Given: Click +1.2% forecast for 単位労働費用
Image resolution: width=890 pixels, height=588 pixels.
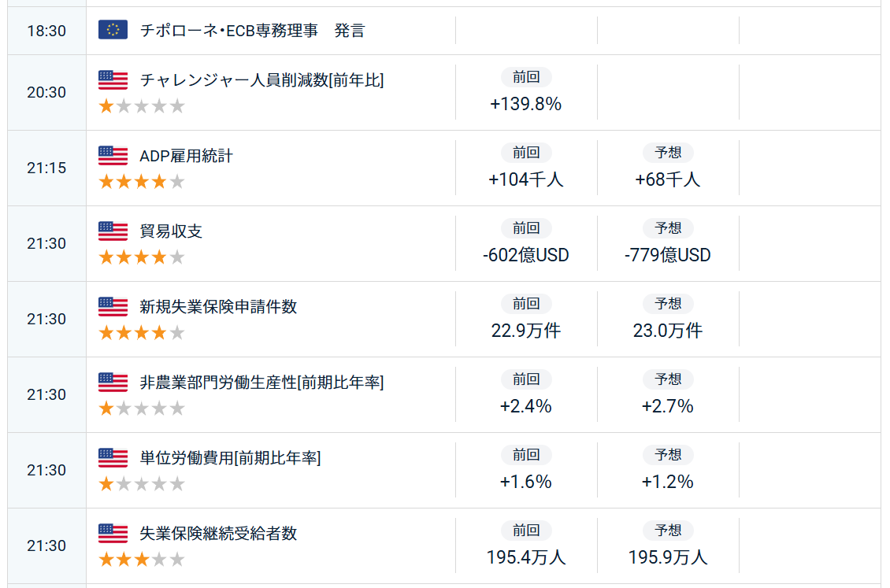Looking at the screenshot, I should point(668,482).
